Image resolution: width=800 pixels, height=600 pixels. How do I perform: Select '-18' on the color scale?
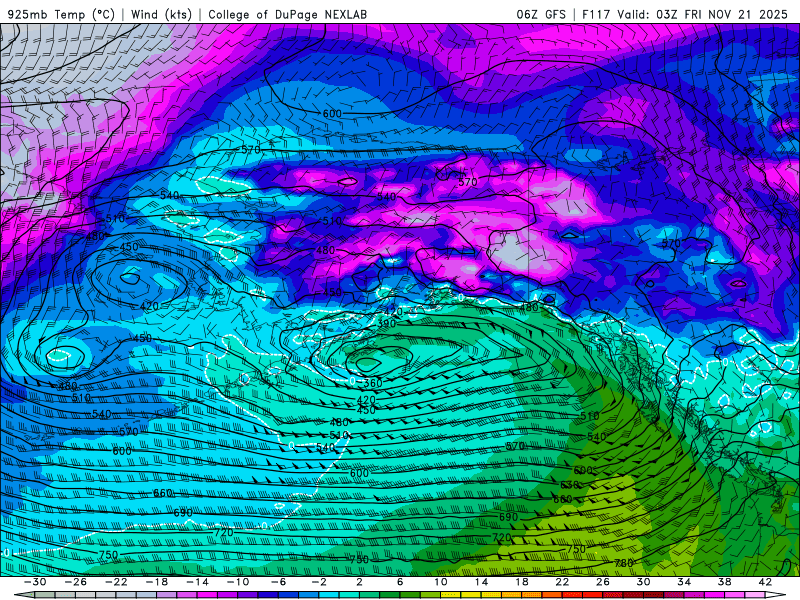click(157, 582)
